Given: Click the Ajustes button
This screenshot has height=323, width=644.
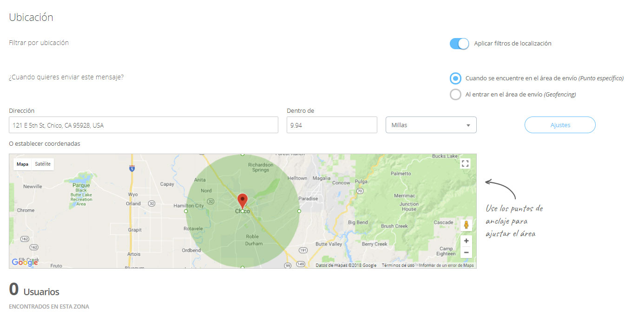Looking at the screenshot, I should click(x=560, y=125).
